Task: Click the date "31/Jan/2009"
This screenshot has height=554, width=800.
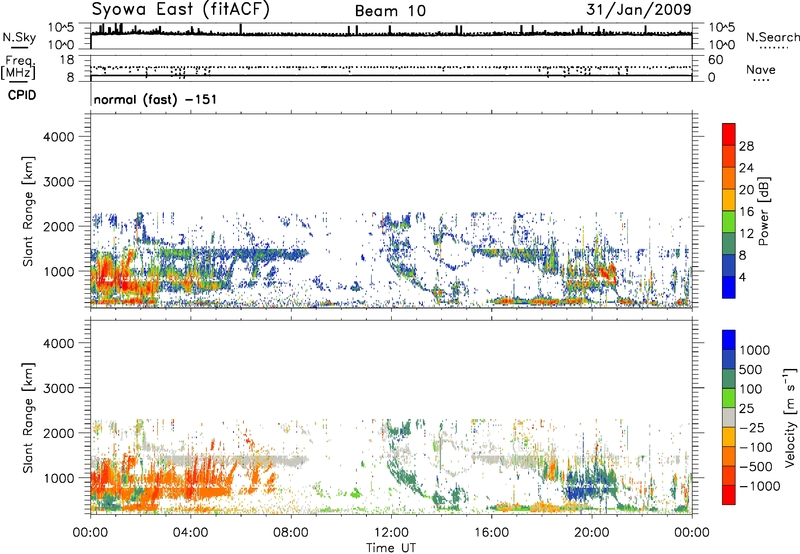Action: point(639,9)
